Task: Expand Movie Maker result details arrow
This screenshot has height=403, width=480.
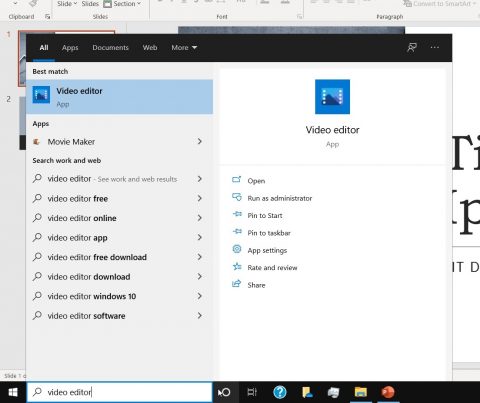Action: pos(200,141)
